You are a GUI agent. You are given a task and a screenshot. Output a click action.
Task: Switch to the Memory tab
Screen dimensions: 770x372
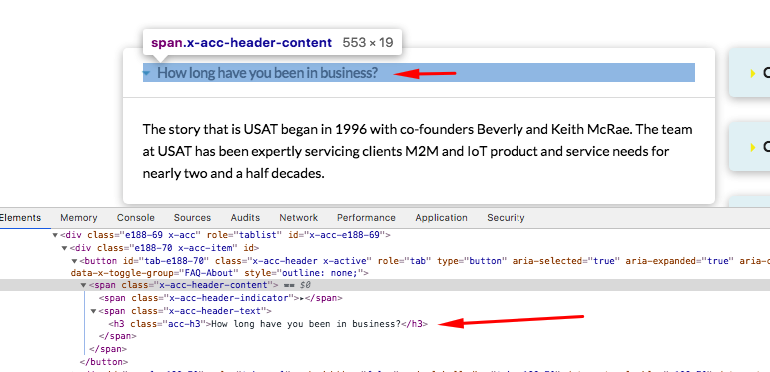point(79,217)
